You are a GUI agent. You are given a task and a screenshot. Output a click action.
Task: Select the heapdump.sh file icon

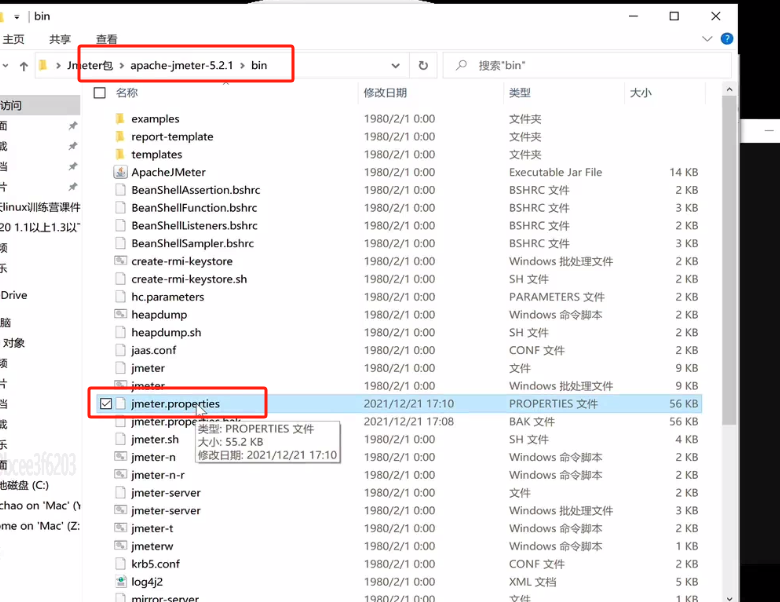(120, 332)
